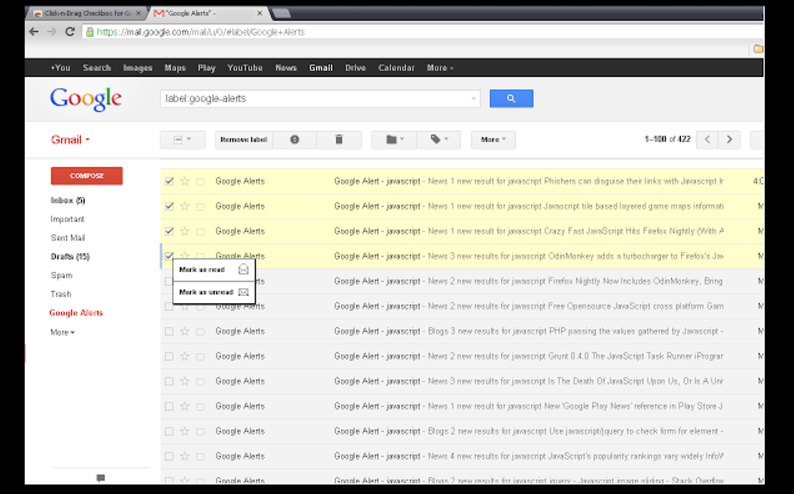Open the 'Blogs 2 new results Use javascript/jquery' email
The image size is (794, 494).
pyautogui.click(x=462, y=431)
